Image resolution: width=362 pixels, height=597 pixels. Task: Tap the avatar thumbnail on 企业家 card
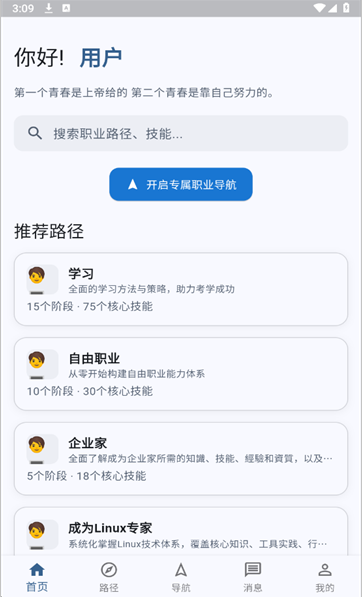coord(42,449)
